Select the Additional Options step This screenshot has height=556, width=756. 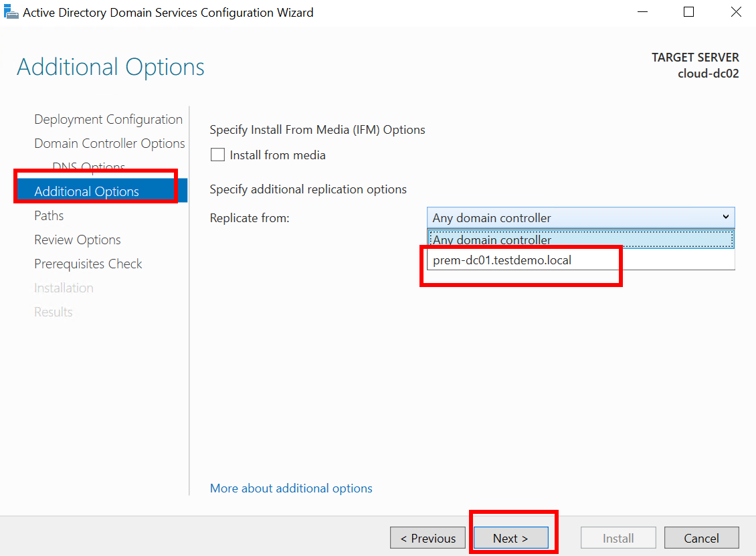[102, 191]
